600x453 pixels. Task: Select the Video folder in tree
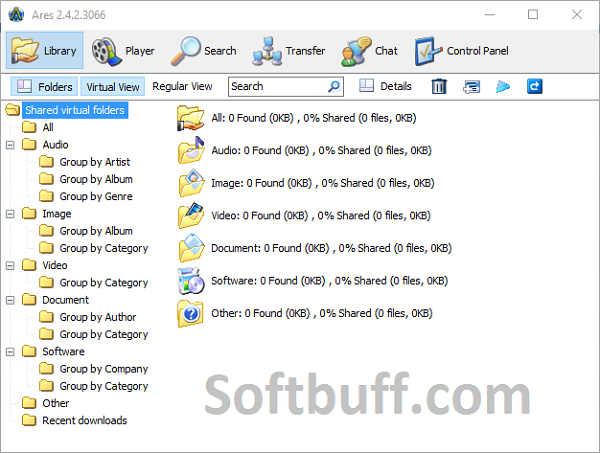55,265
